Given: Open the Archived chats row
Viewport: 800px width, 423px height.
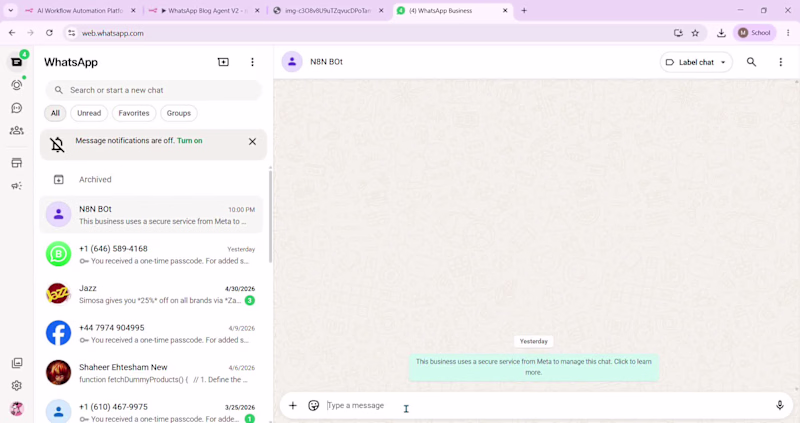Looking at the screenshot, I should 151,180.
